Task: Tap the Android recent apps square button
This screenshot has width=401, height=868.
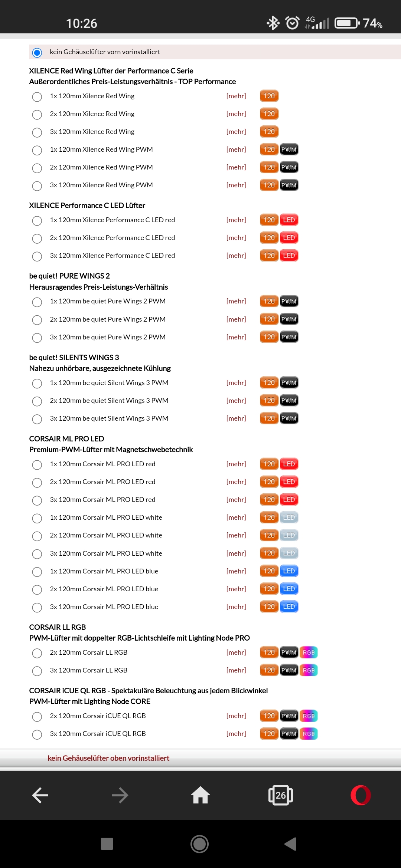Action: point(107,844)
